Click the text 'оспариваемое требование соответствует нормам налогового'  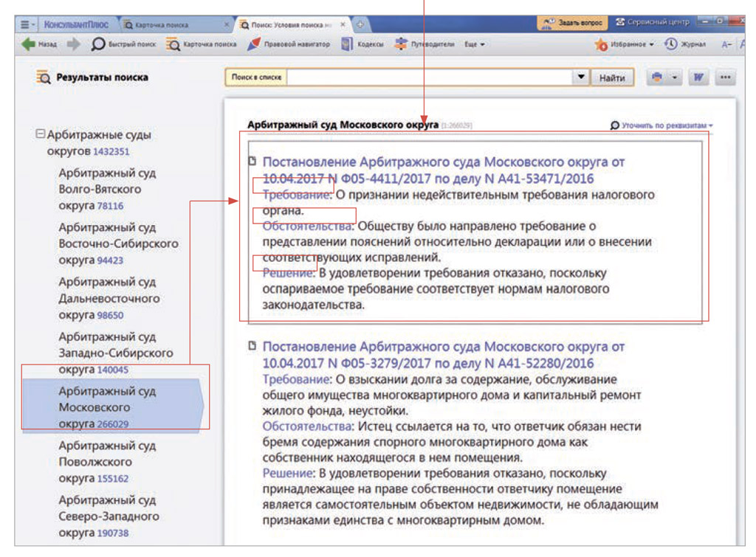click(x=436, y=288)
